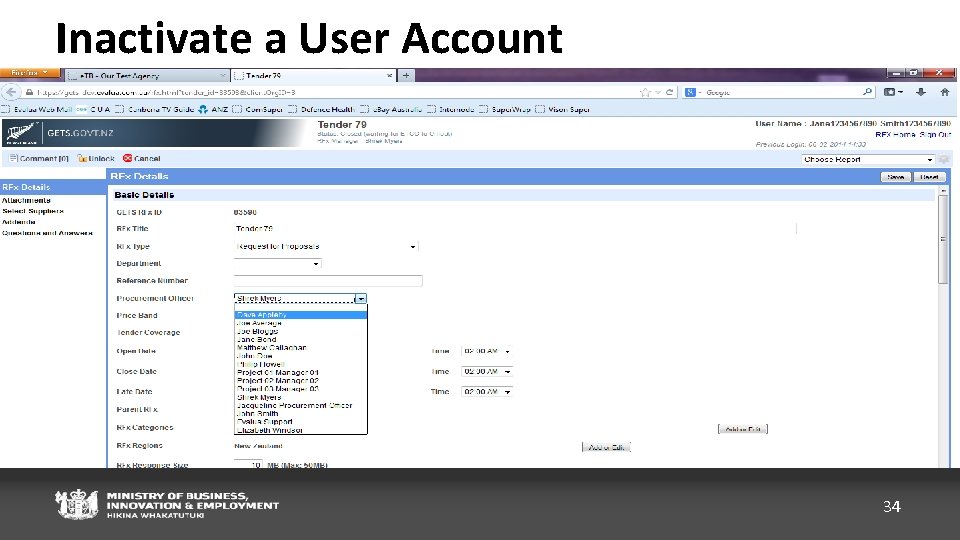Open the Late Date time dropdown

tap(487, 392)
